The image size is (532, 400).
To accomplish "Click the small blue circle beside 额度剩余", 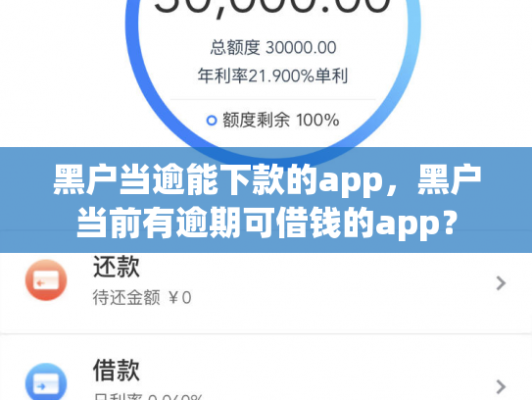I will [x=212, y=121].
